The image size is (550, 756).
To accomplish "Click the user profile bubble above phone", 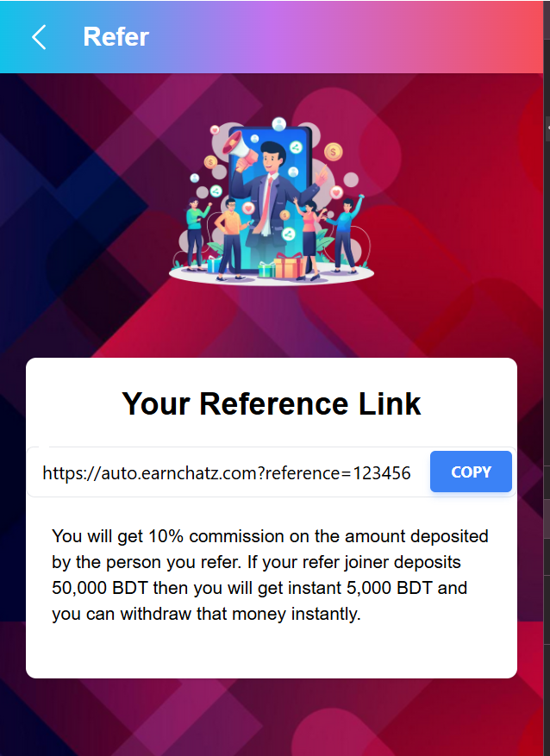I will pyautogui.click(x=278, y=124).
